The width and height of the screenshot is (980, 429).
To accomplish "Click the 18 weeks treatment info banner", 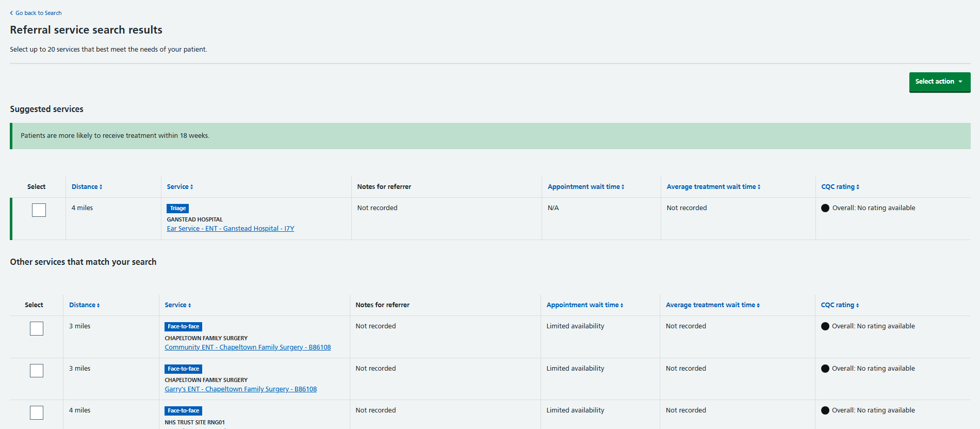I will point(490,136).
